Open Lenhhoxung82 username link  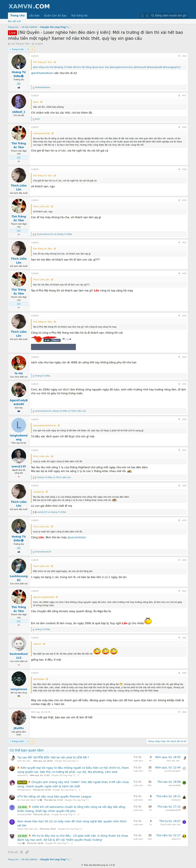(19, 578)
